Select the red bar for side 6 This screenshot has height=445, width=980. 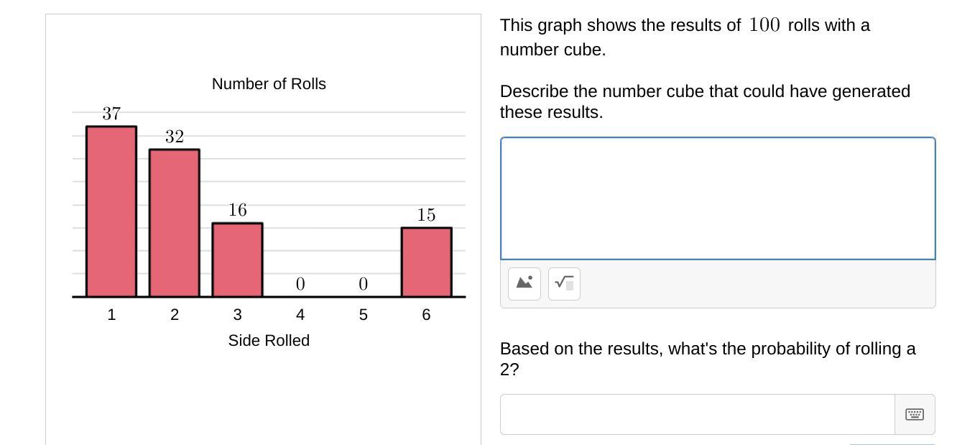pyautogui.click(x=426, y=262)
